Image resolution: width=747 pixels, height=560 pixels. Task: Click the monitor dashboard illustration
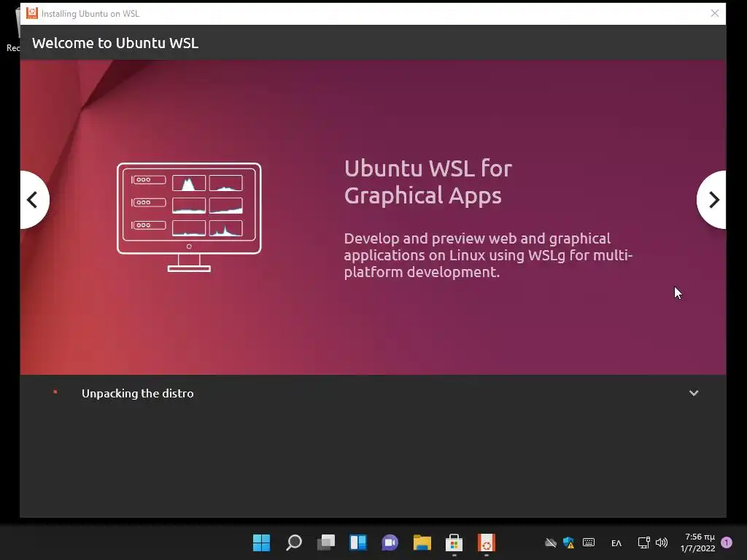189,217
